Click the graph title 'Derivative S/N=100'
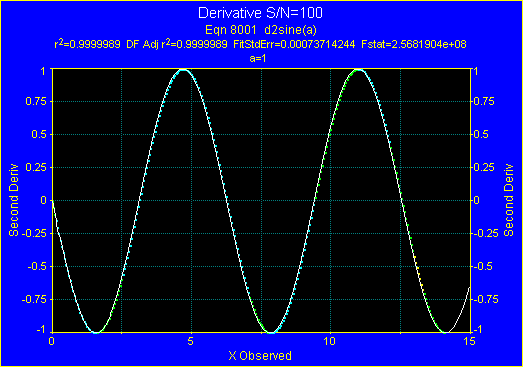The image size is (523, 367). (x=260, y=13)
